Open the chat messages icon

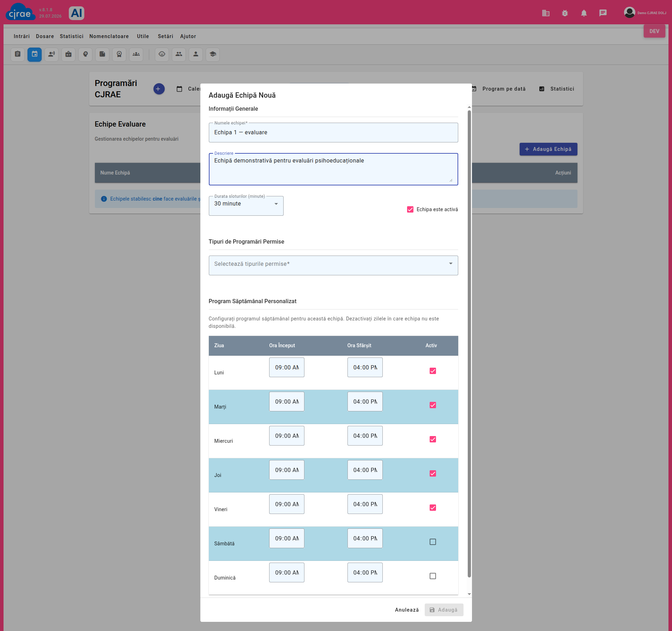(x=603, y=13)
